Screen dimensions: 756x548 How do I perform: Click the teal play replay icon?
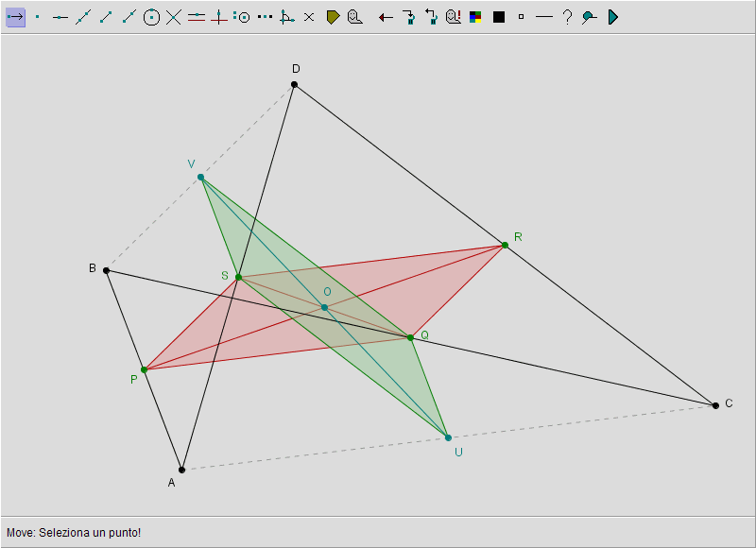[x=612, y=17]
